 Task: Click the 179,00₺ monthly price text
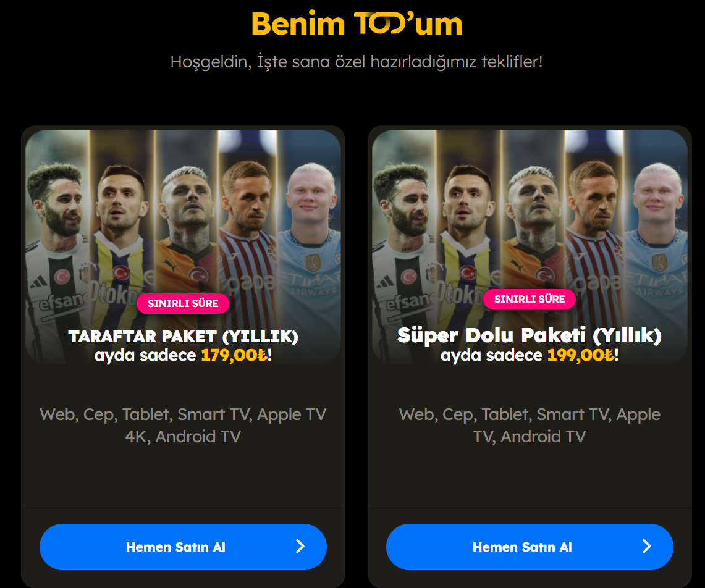pos(234,355)
